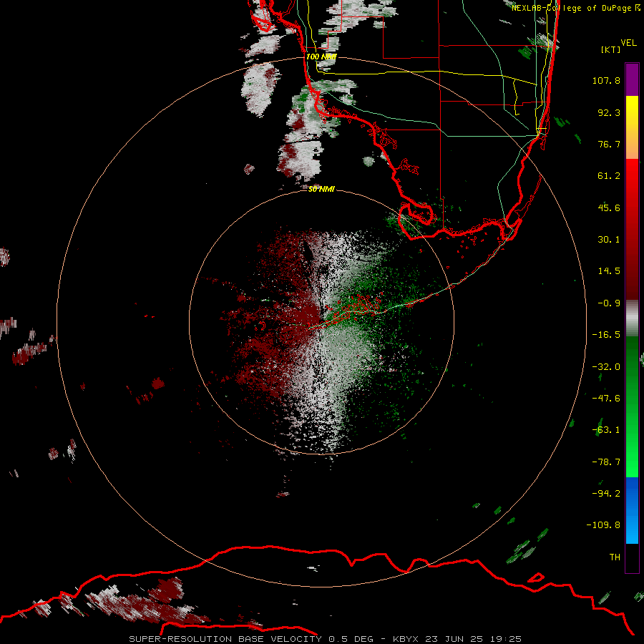Click the VEL legend title

[x=628, y=43]
